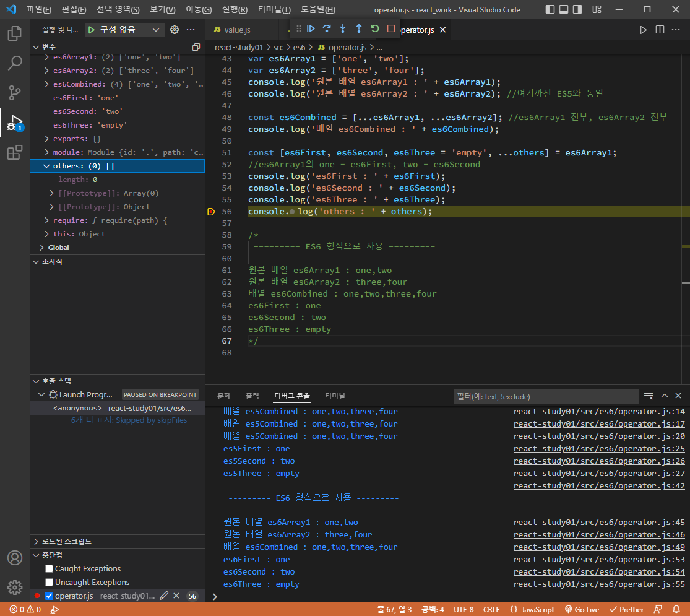Viewport: 690px width, 616px height.
Task: Maximize the bottom panel size
Action: coord(665,396)
